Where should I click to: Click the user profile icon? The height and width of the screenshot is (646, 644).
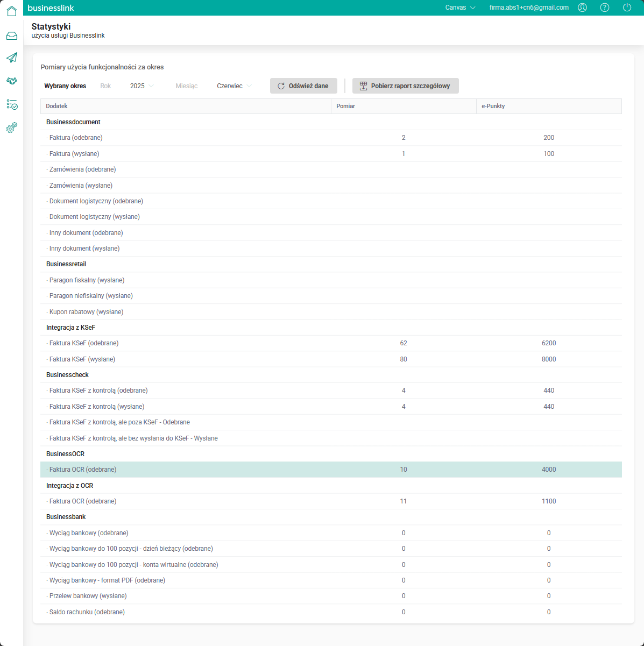click(x=582, y=8)
